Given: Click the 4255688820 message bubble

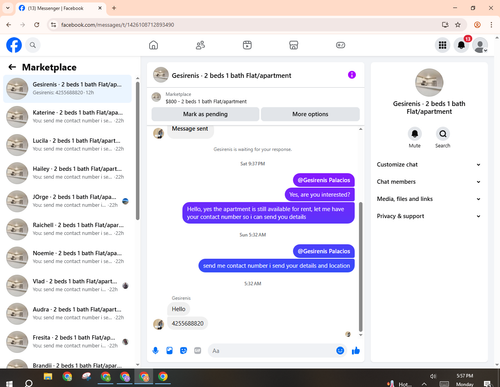Looking at the screenshot, I should coord(187,323).
